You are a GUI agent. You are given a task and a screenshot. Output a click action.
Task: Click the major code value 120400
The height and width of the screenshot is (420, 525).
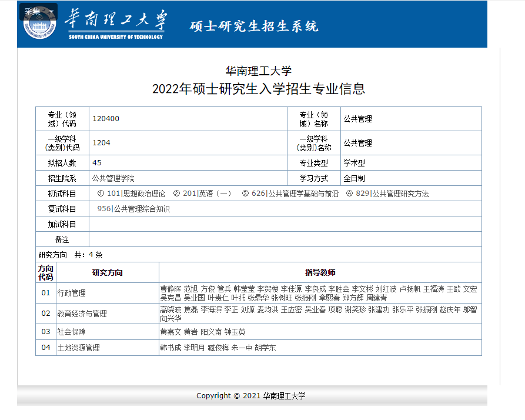(x=106, y=119)
